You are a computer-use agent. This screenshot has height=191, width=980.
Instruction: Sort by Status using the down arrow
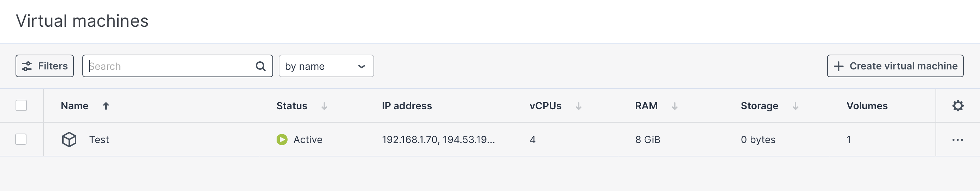click(x=324, y=106)
